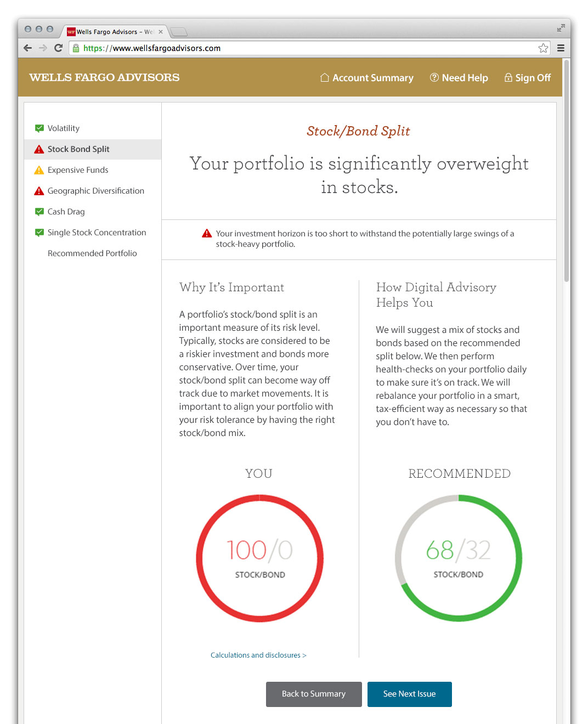Open the browser hamburger menu

pyautogui.click(x=561, y=48)
